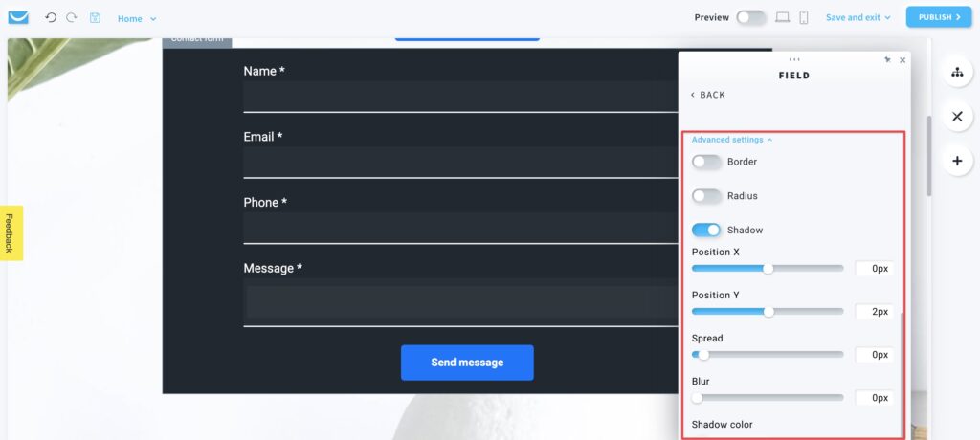980x440 pixels.
Task: Toggle the Preview switch
Action: click(750, 17)
